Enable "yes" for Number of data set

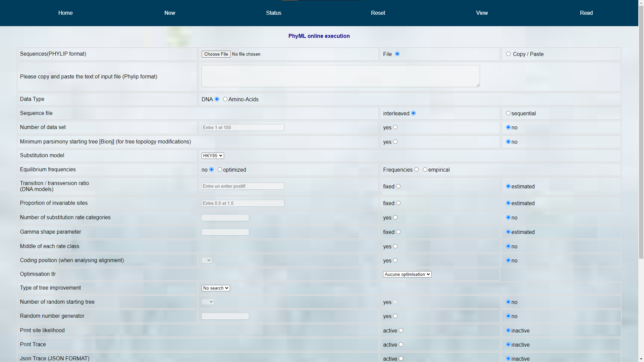tap(395, 127)
